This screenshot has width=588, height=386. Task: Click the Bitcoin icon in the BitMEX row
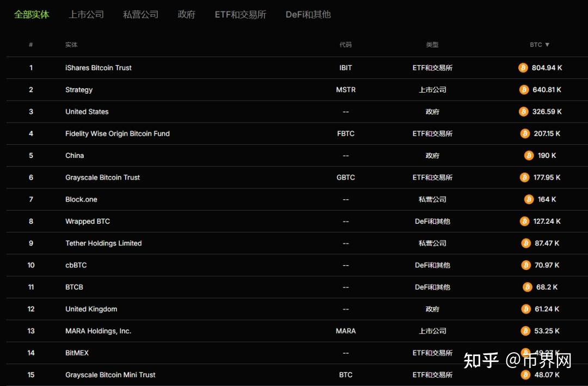click(x=525, y=352)
